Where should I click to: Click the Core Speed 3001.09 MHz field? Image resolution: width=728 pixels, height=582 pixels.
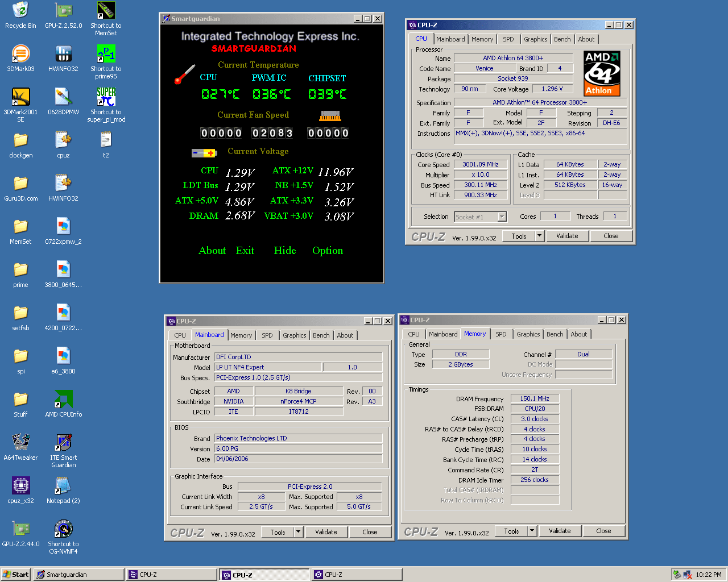pos(480,164)
